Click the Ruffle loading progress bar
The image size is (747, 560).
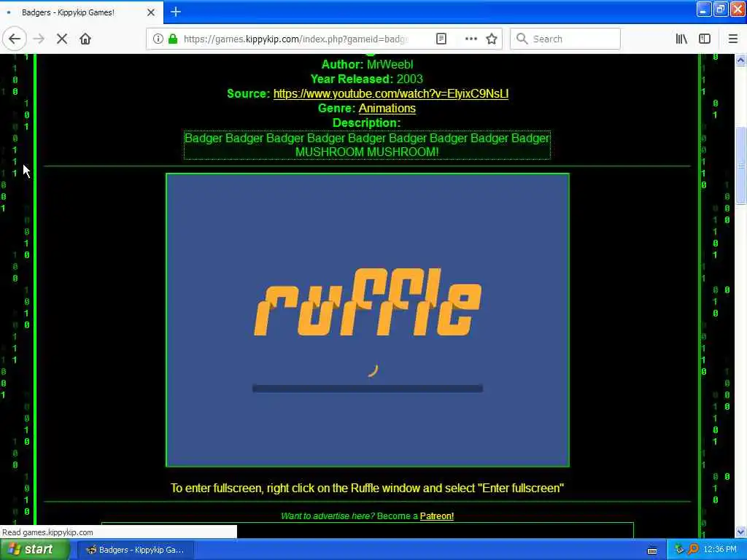coord(368,389)
